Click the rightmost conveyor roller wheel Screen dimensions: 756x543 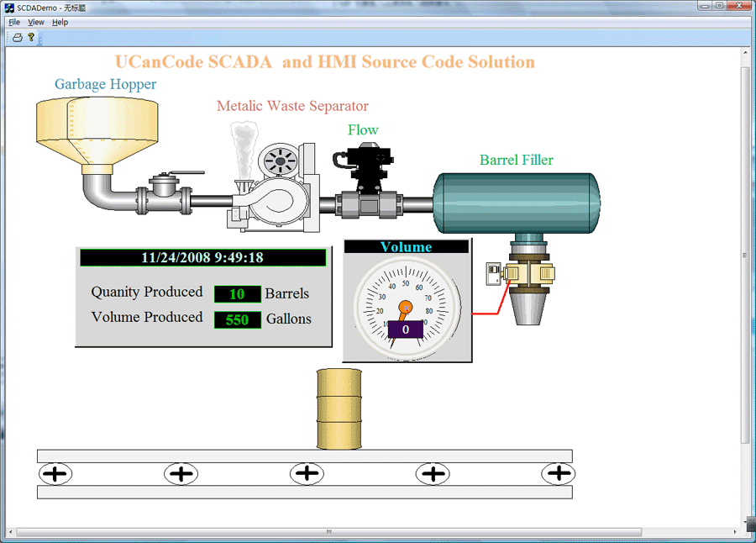pyautogui.click(x=559, y=474)
